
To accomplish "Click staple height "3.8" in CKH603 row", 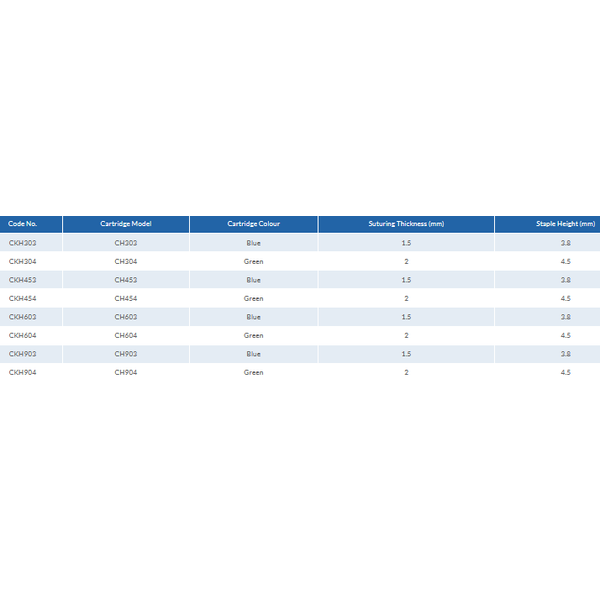I will (x=566, y=317).
